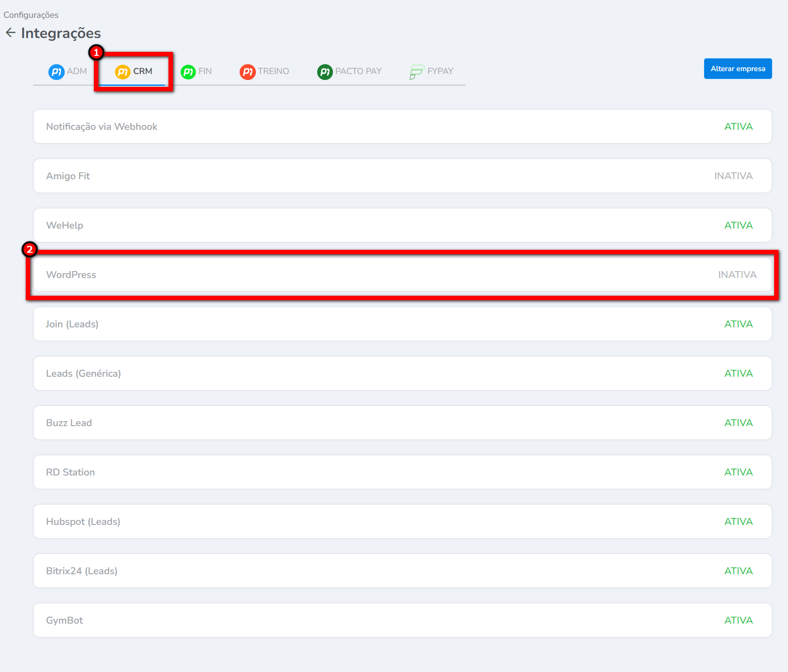Select the WeHelp integration

(65, 226)
